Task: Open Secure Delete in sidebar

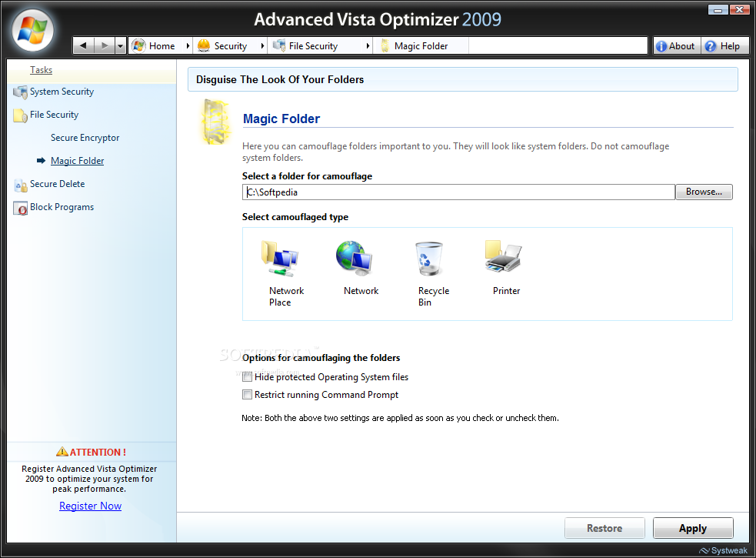Action: click(x=58, y=184)
